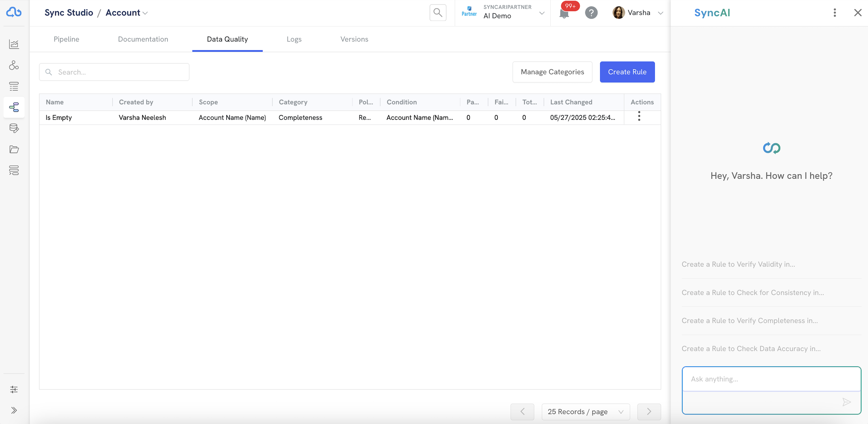Choose Create a Rule to Verify Completeness suggestion

750,320
